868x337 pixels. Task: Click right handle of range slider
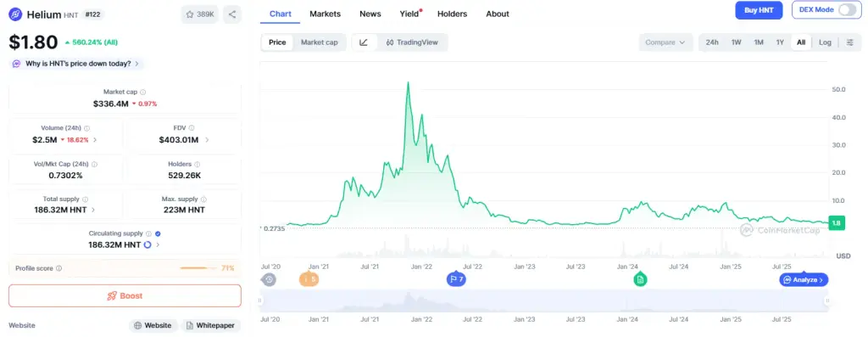(x=827, y=300)
